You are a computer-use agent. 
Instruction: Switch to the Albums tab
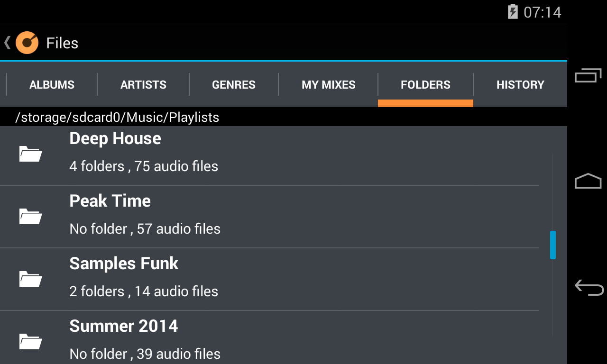[x=52, y=85]
